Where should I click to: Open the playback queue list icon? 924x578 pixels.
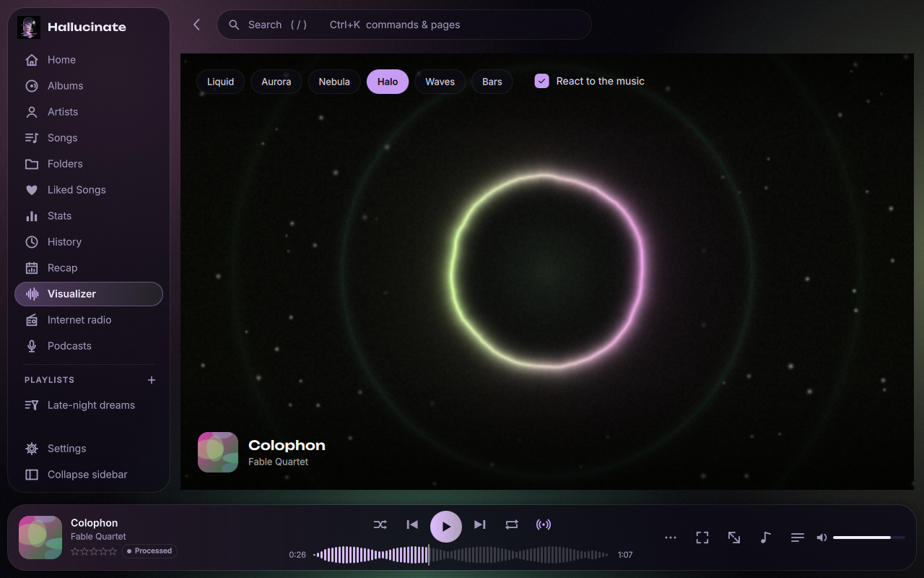point(798,538)
